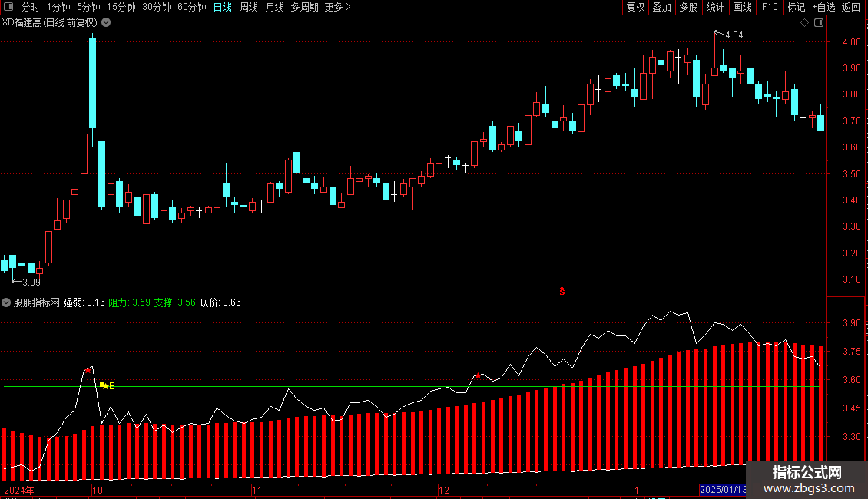Open the 画线 drawing tools

[742, 7]
